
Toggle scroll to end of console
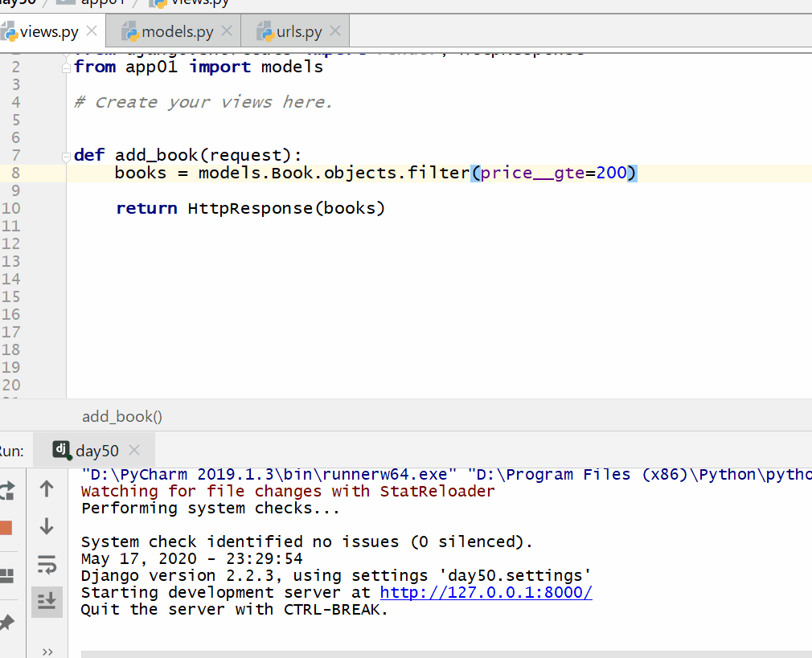(x=47, y=601)
